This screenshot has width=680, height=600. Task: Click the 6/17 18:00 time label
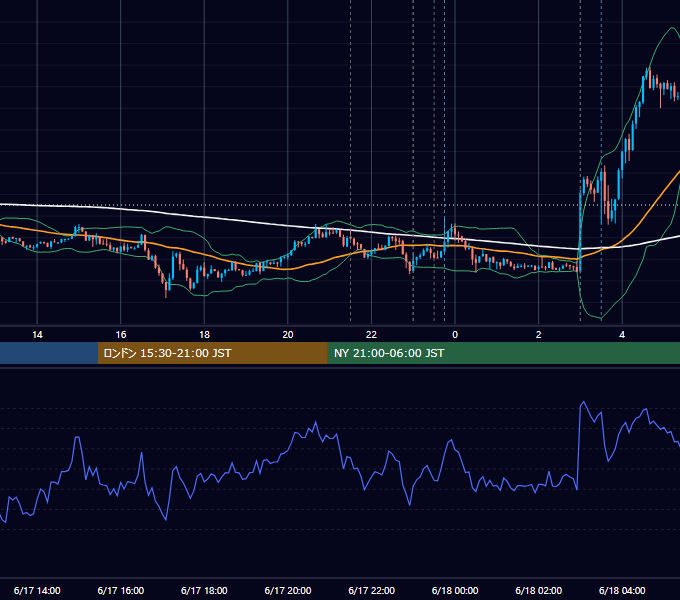[x=204, y=590]
